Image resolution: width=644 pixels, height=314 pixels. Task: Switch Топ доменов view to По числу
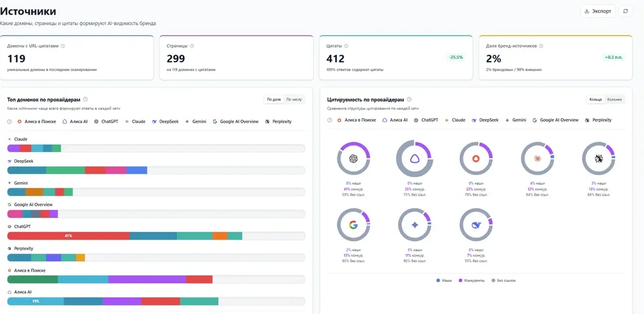[294, 100]
